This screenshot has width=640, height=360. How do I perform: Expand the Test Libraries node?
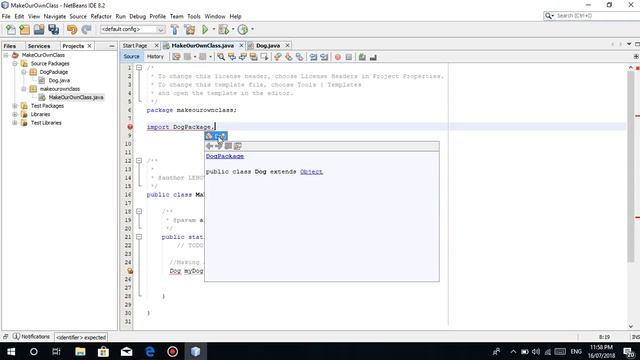pos(15,123)
